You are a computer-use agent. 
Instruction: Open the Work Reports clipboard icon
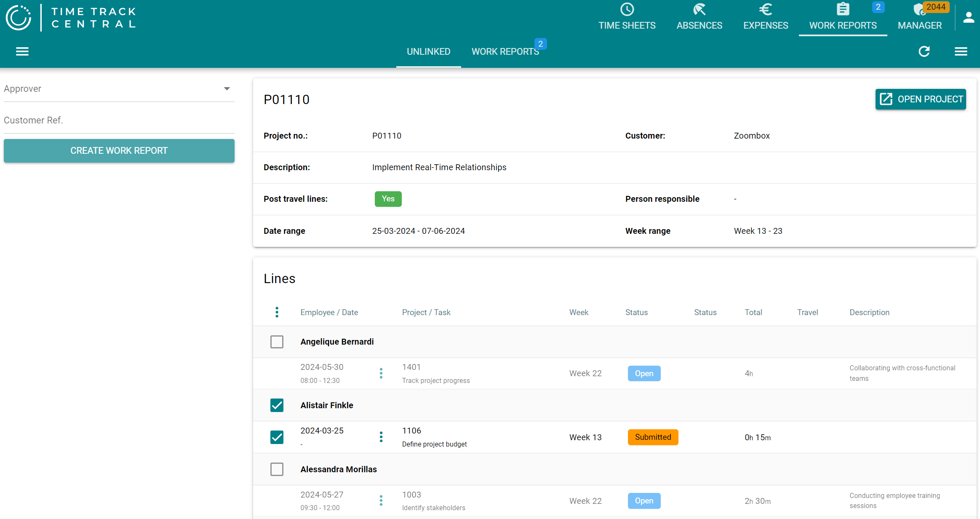[843, 9]
